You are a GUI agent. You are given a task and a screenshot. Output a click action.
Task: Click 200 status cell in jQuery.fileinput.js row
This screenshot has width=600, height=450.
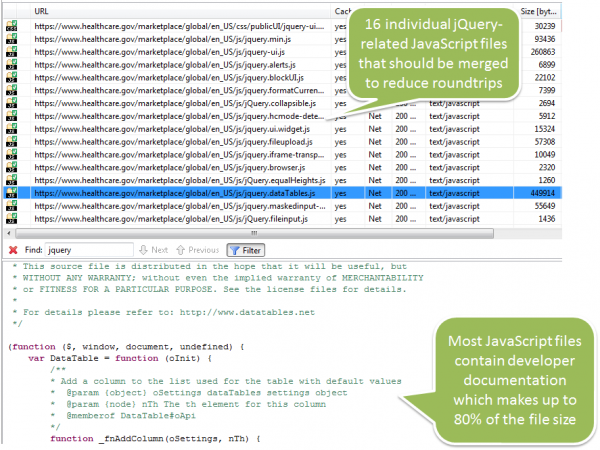click(x=406, y=219)
